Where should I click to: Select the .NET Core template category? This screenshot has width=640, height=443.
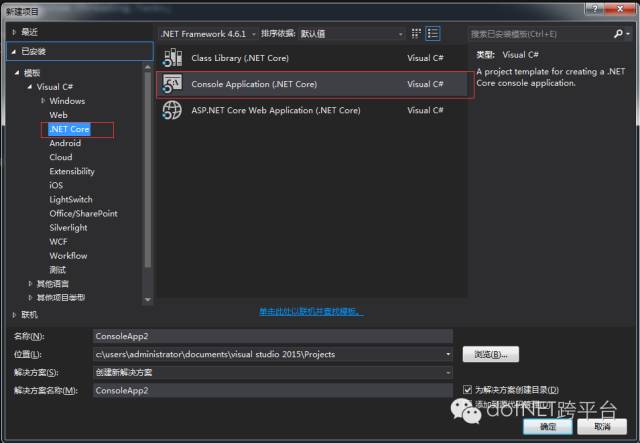coord(69,129)
